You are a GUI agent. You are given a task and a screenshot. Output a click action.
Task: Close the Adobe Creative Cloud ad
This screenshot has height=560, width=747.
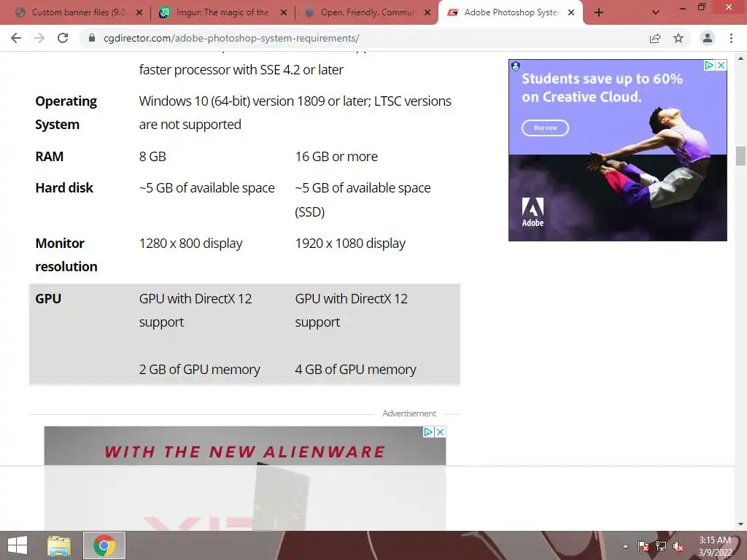point(721,65)
